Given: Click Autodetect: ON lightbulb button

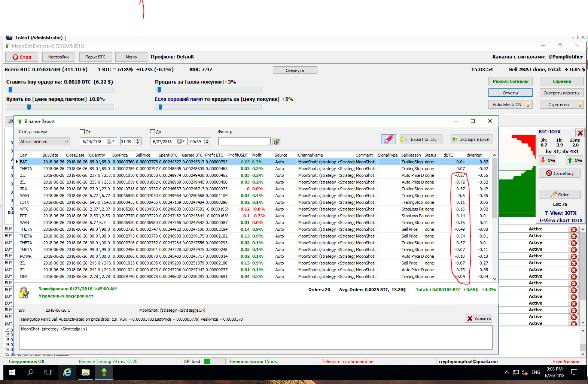Looking at the screenshot, I should pos(510,105).
